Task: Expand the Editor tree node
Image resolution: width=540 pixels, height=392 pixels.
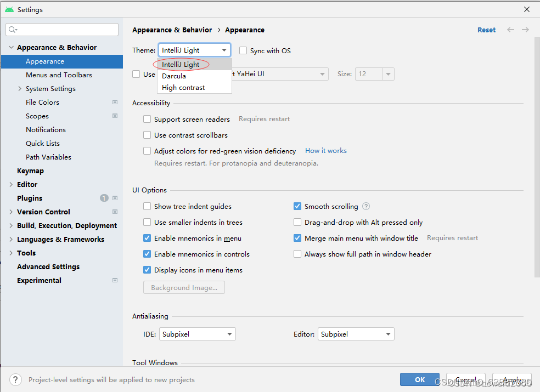Action: 11,184
